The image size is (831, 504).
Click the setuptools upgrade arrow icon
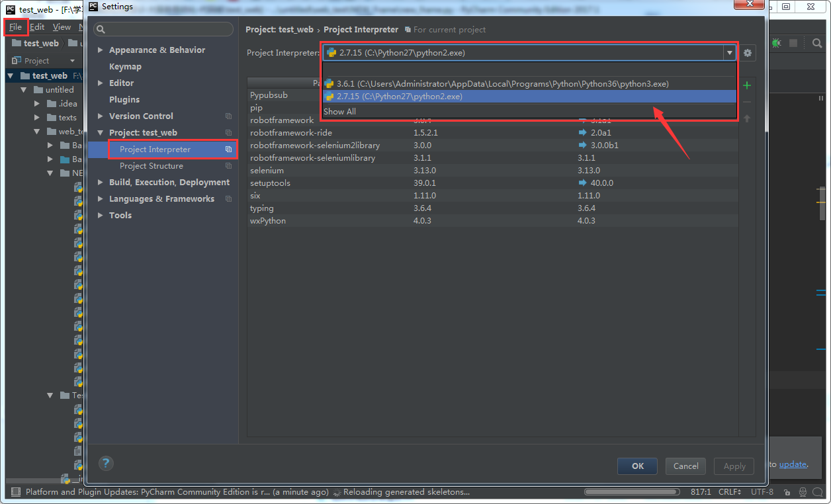pos(583,183)
